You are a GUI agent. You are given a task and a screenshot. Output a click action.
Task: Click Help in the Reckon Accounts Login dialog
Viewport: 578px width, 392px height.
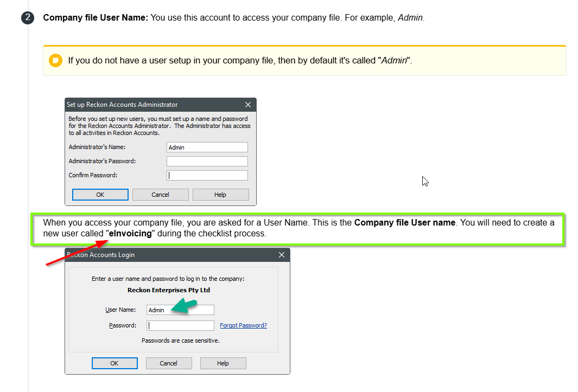223,363
